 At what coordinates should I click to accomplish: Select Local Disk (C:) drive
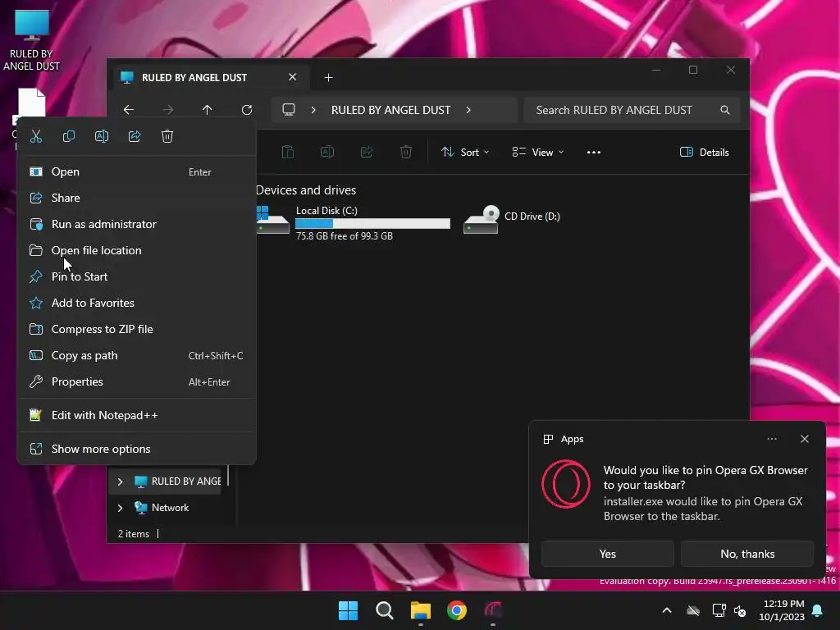click(x=354, y=222)
